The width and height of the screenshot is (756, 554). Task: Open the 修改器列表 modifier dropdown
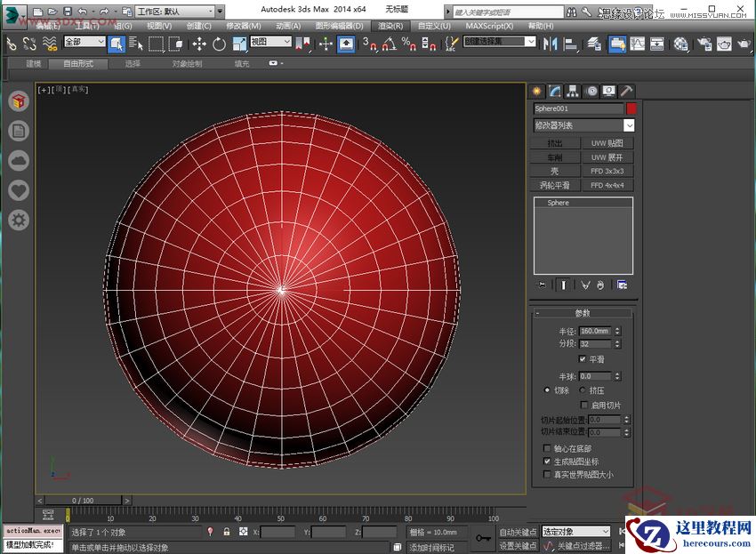pos(583,125)
